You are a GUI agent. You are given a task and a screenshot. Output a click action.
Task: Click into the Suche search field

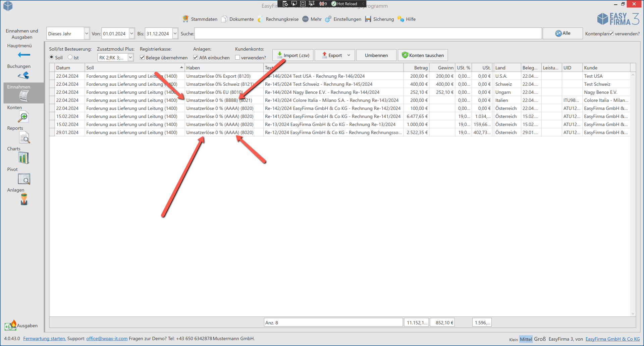click(x=368, y=34)
